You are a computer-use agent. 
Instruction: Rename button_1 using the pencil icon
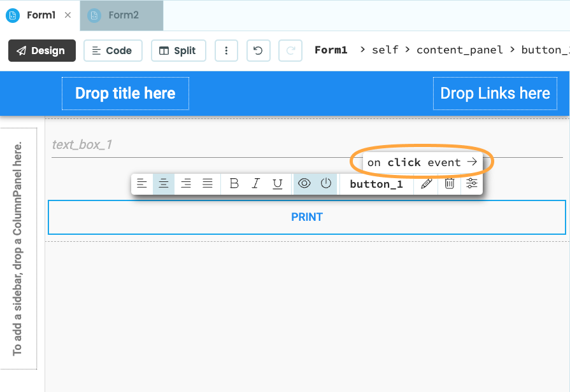[426, 183]
